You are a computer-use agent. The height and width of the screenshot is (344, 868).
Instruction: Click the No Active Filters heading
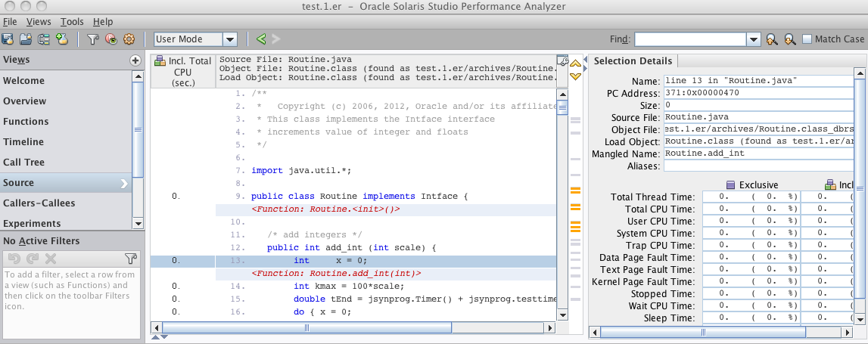tap(42, 241)
